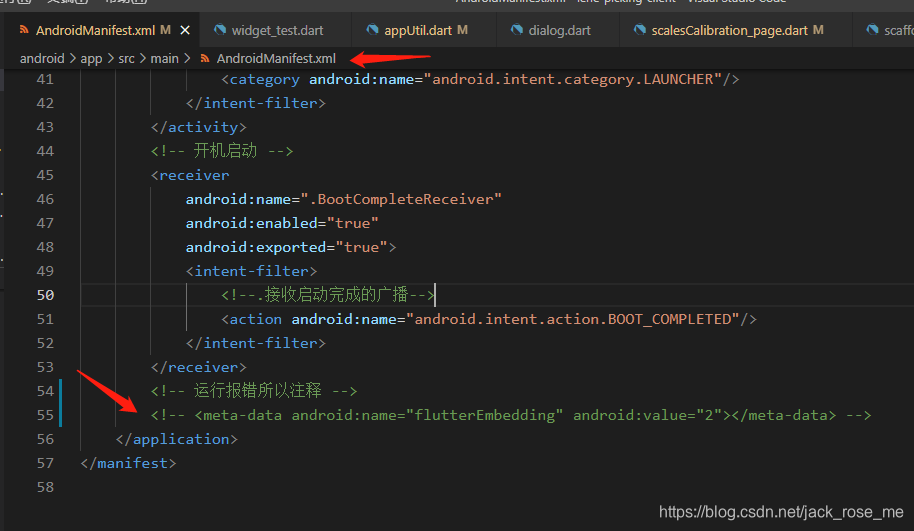Click the 接收启动完成的广播 comment

[328, 295]
